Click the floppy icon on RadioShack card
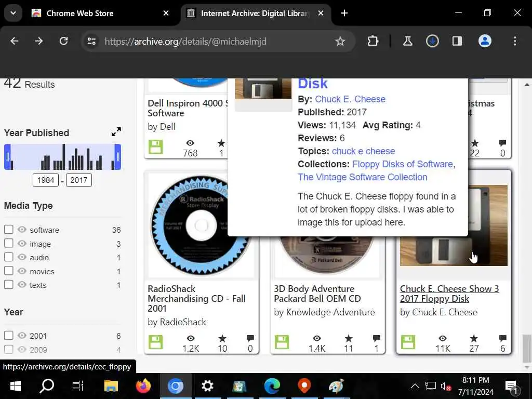 click(156, 342)
